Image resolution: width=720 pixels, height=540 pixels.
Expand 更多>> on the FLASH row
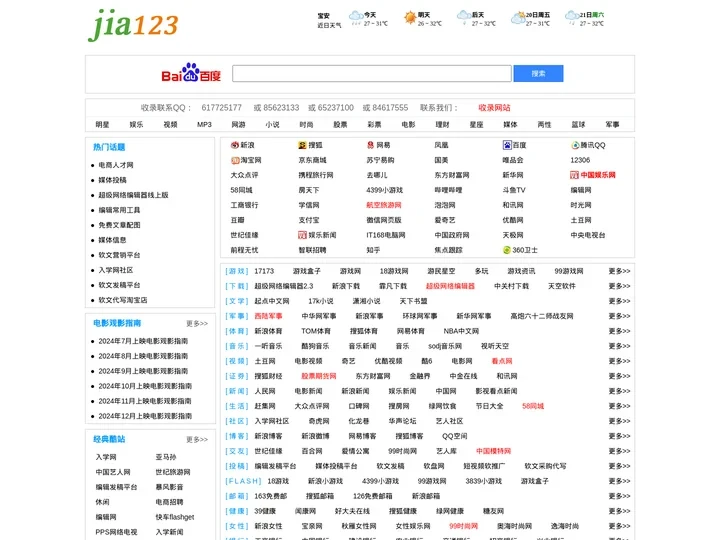(x=619, y=481)
